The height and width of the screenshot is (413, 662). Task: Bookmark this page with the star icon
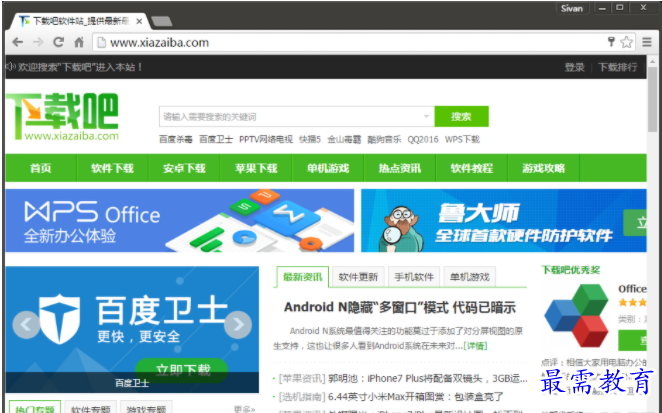[x=627, y=42]
